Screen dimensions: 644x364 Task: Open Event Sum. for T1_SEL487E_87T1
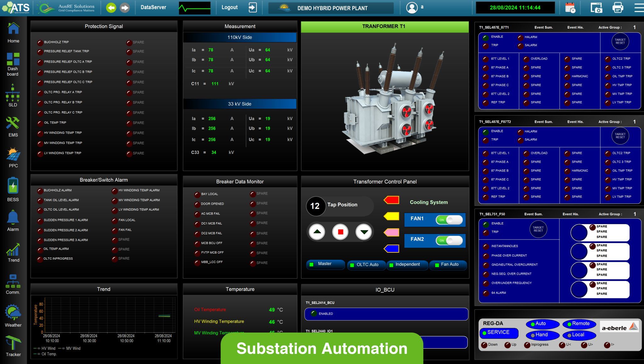[543, 27]
